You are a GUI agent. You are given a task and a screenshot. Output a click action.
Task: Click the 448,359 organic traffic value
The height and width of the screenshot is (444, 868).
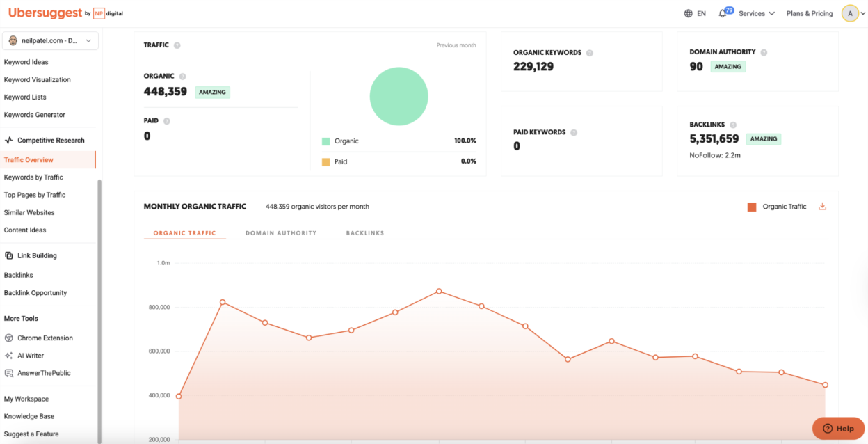point(166,91)
